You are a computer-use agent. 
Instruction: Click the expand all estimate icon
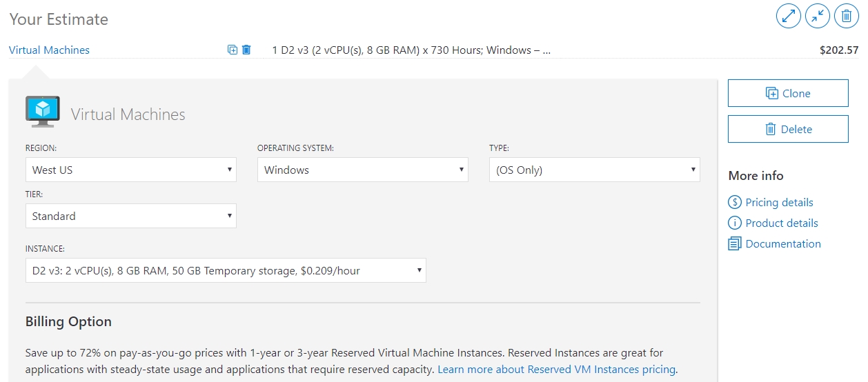(788, 16)
